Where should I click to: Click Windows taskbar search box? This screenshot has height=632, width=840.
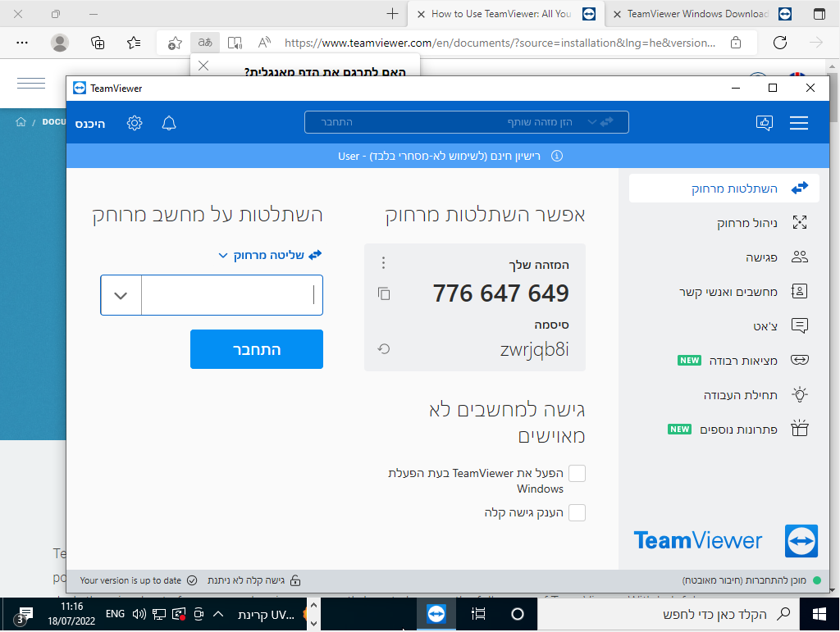pos(668,614)
